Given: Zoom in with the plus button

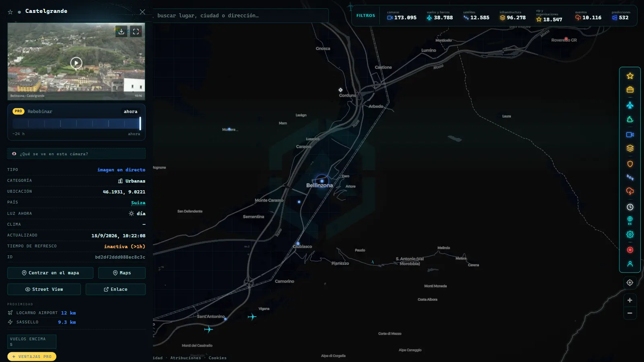Looking at the screenshot, I should coord(630,300).
